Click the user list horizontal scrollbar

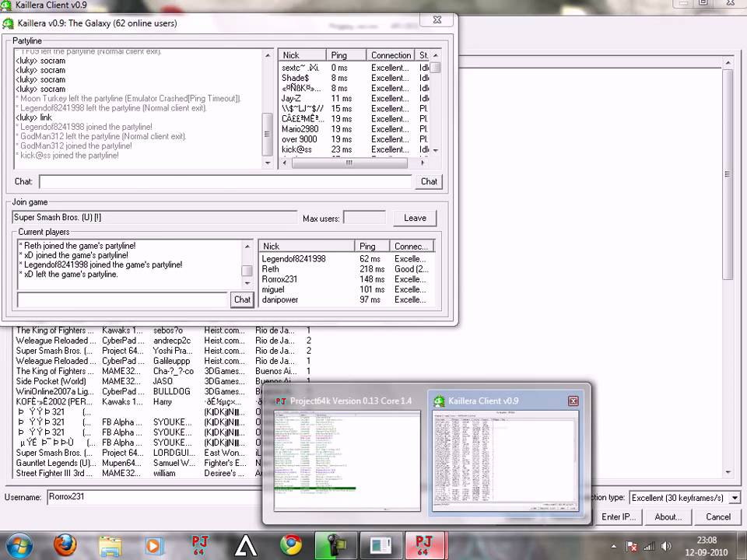click(352, 163)
